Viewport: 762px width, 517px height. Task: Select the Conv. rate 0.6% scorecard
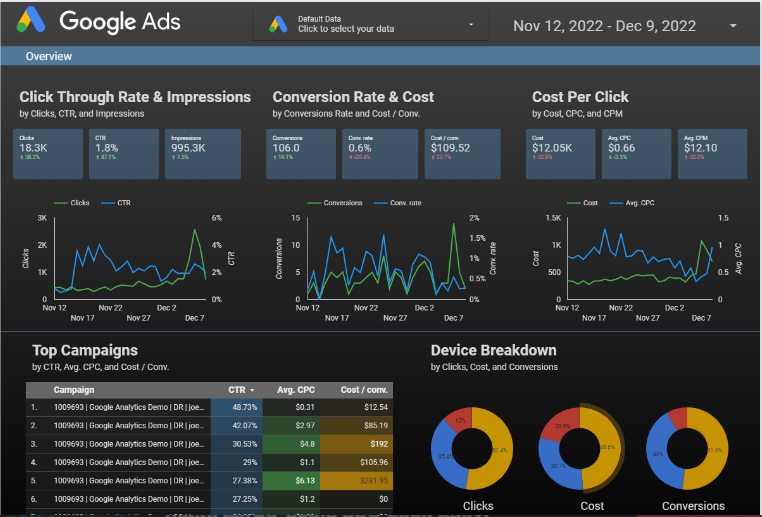pos(380,154)
